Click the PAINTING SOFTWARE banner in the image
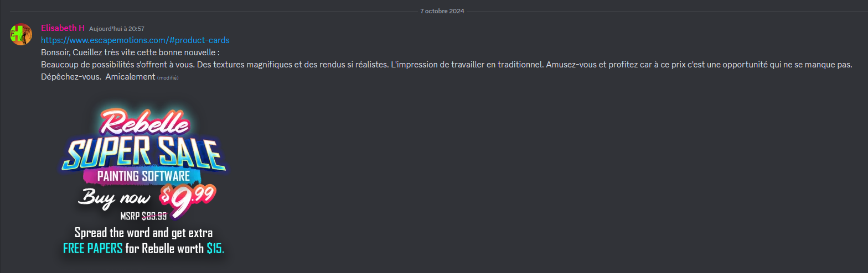 [143, 176]
